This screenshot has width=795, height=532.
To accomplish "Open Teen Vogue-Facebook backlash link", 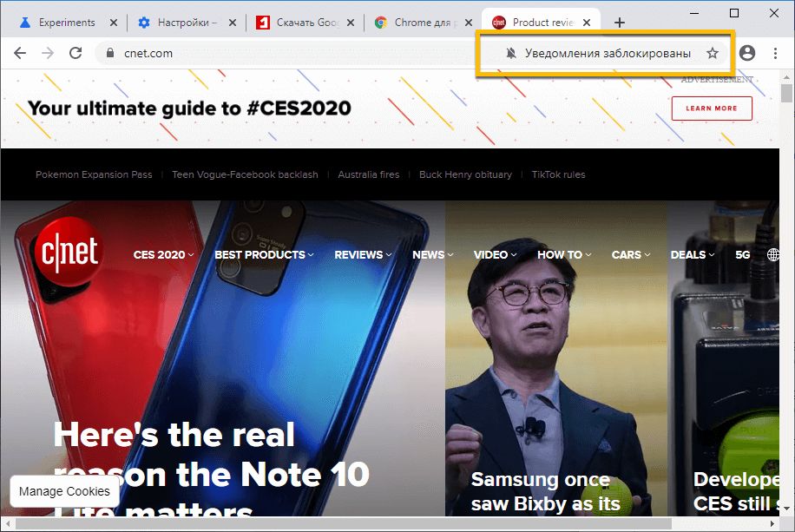I will point(245,174).
